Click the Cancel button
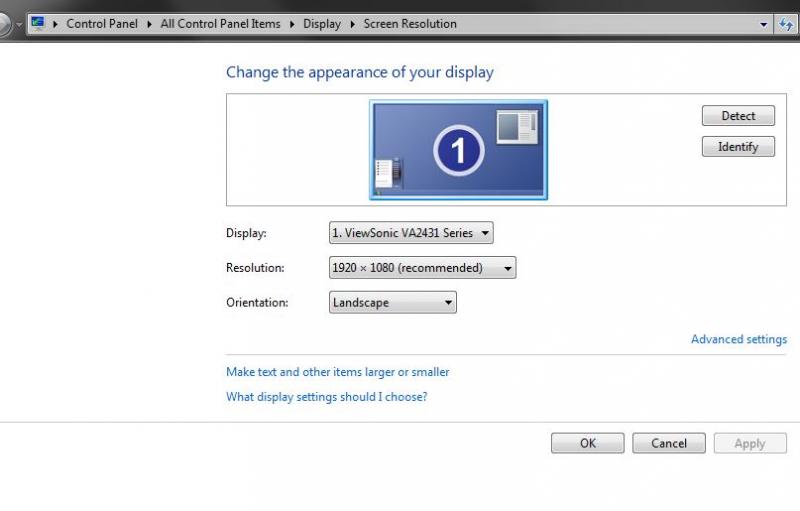The height and width of the screenshot is (511, 800). point(669,443)
